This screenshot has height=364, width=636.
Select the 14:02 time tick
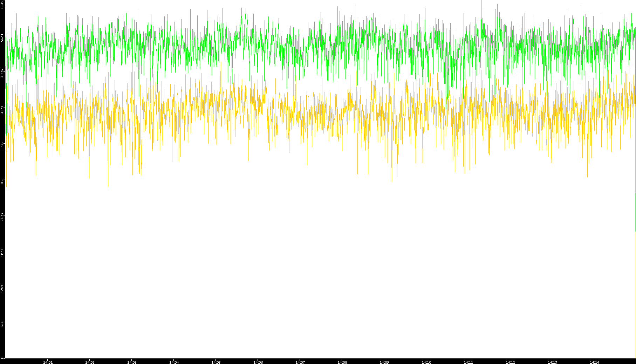click(90, 362)
